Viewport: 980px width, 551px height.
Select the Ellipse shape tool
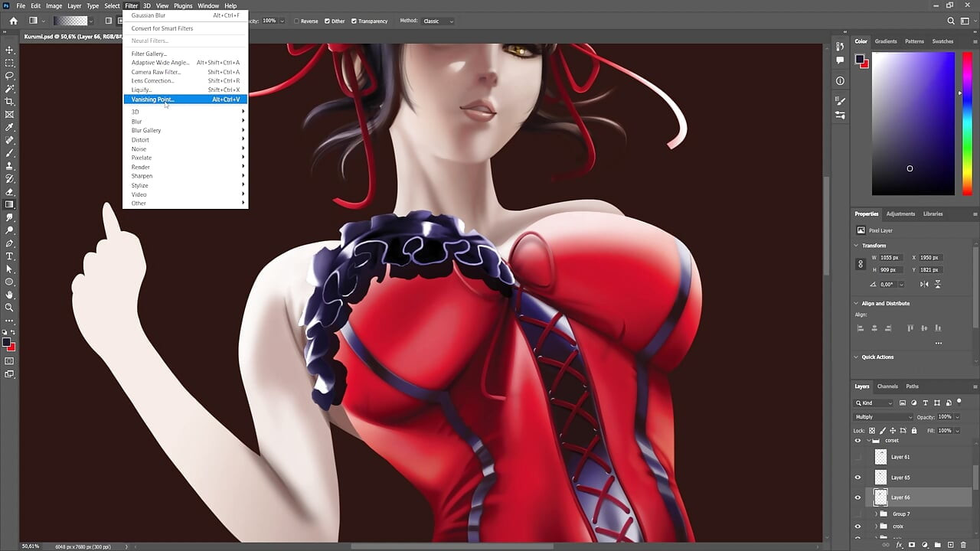(x=10, y=282)
